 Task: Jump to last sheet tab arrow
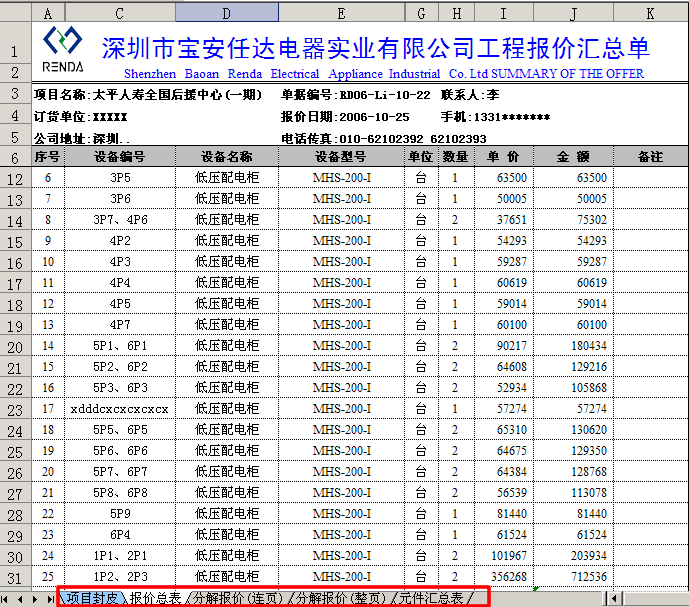(50, 599)
